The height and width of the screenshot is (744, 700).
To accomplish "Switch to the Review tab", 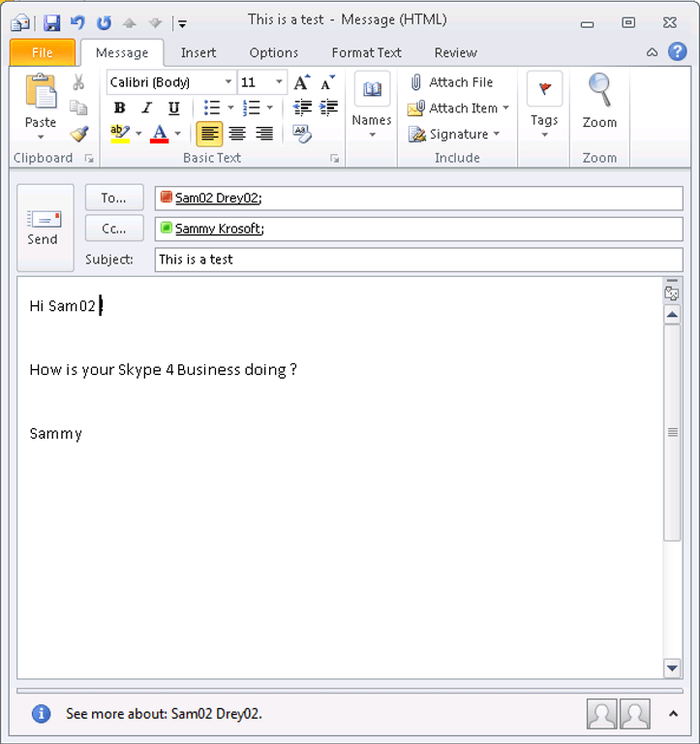I will (455, 52).
